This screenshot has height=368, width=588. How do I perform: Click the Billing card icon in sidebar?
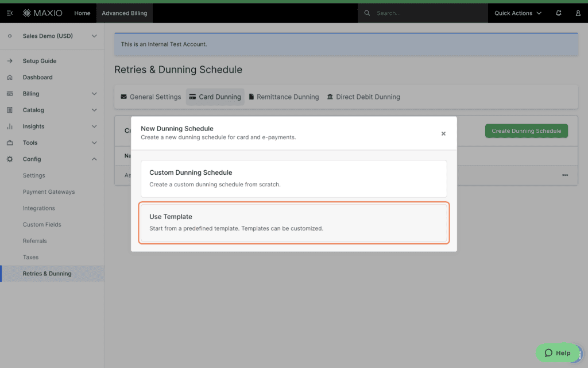point(10,94)
